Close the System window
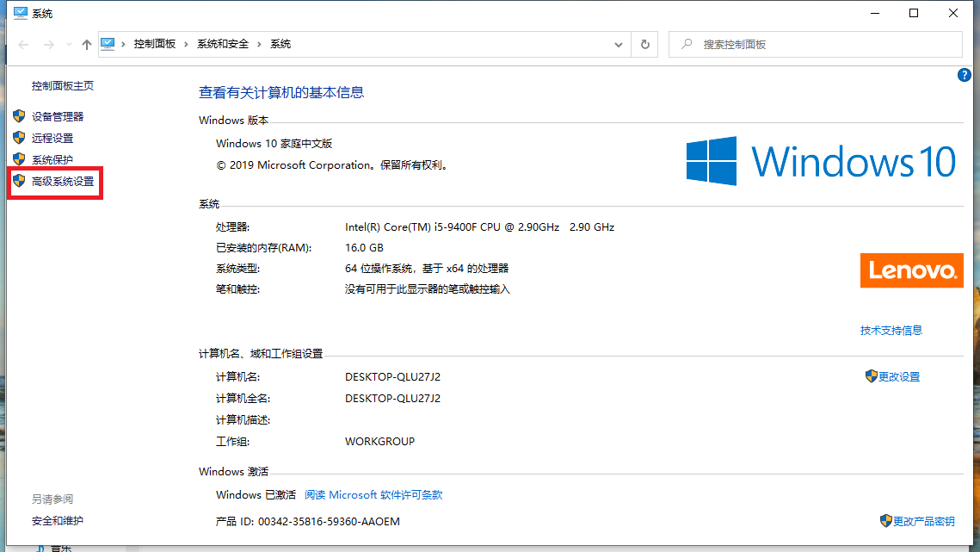The height and width of the screenshot is (552, 980). coord(953,13)
